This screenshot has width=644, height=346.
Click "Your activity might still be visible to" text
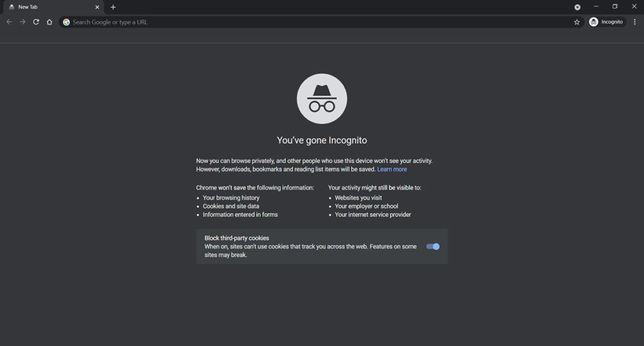click(x=375, y=188)
